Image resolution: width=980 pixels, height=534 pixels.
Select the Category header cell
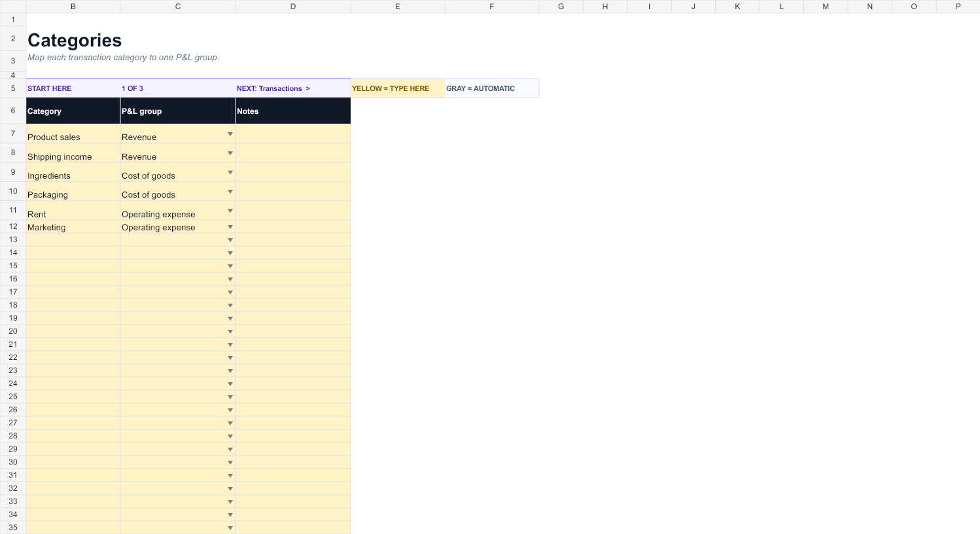coord(73,111)
